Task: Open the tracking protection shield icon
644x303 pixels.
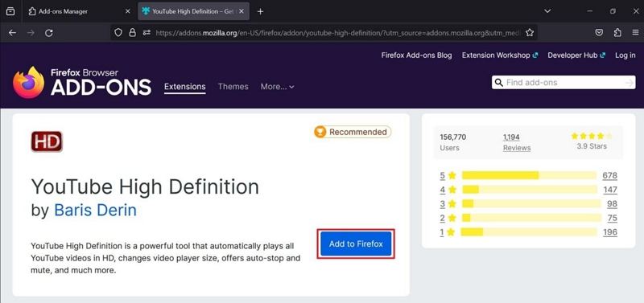Action: point(118,33)
